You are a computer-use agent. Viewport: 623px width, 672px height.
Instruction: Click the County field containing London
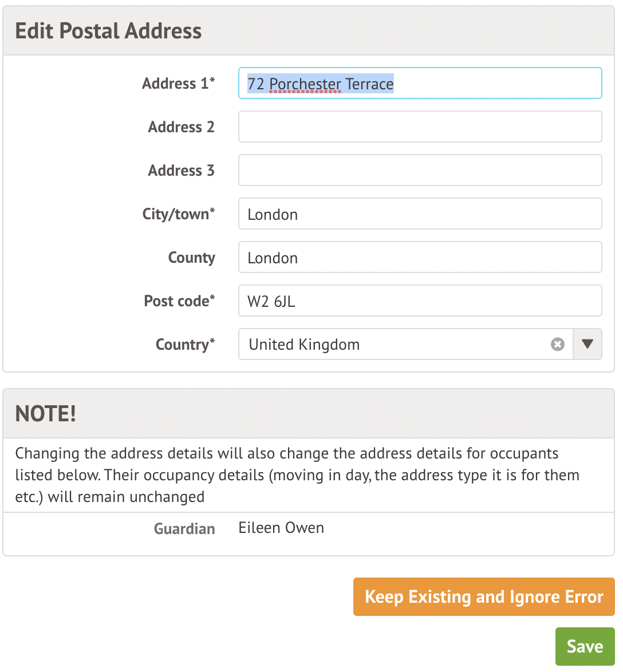click(420, 258)
